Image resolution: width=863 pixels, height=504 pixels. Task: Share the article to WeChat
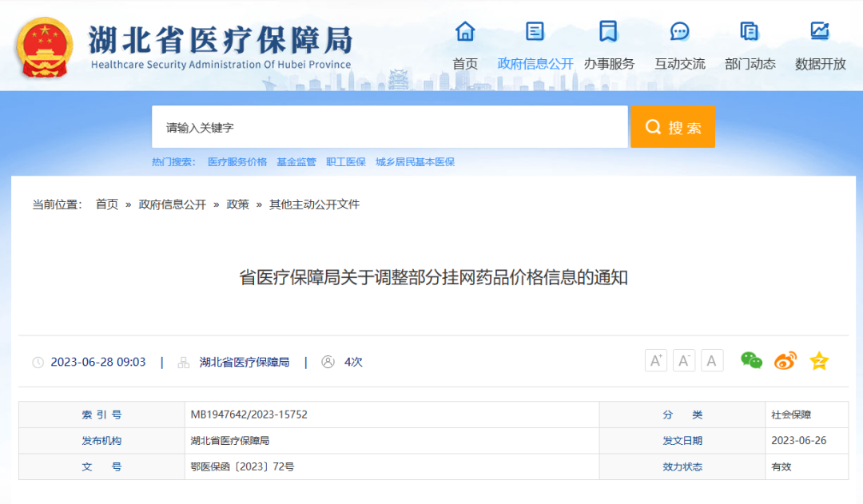(750, 360)
